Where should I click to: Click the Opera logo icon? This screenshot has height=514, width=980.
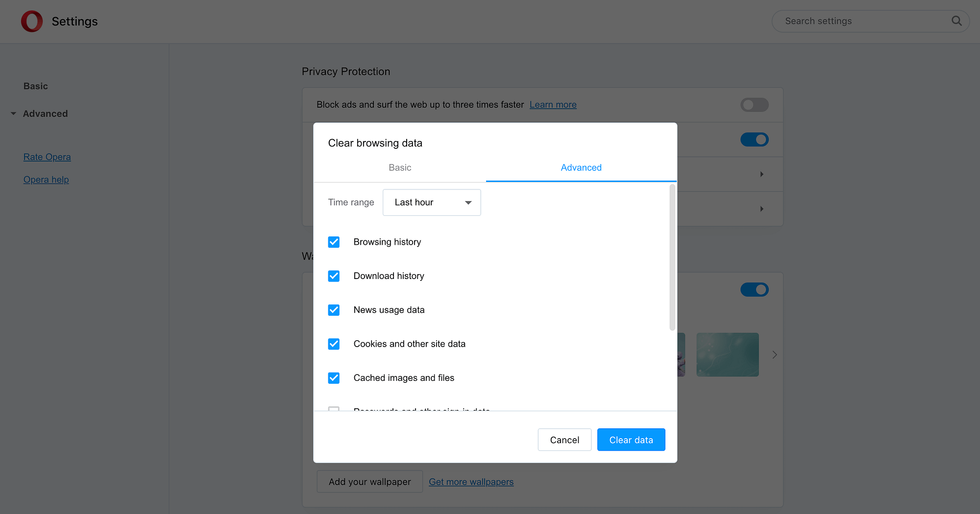coord(31,21)
